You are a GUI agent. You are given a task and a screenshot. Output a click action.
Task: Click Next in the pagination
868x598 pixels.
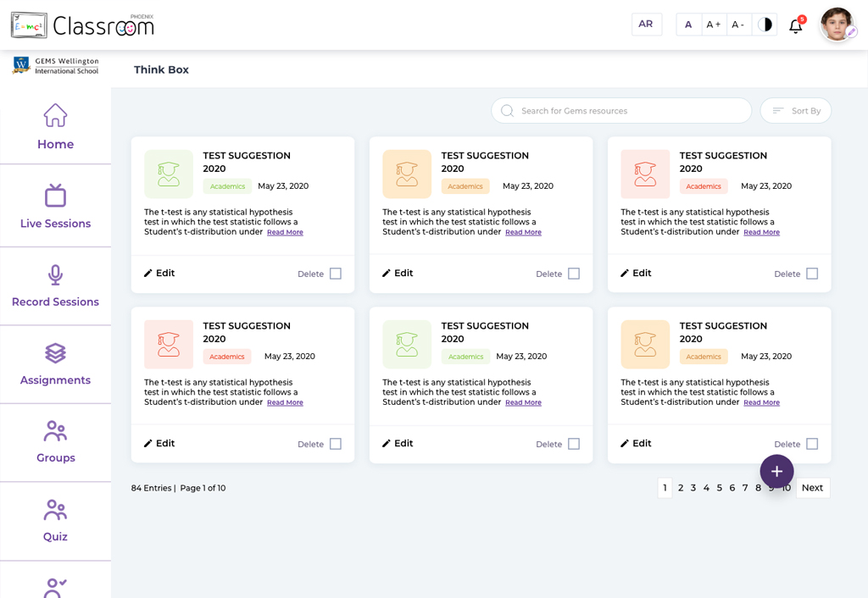813,488
